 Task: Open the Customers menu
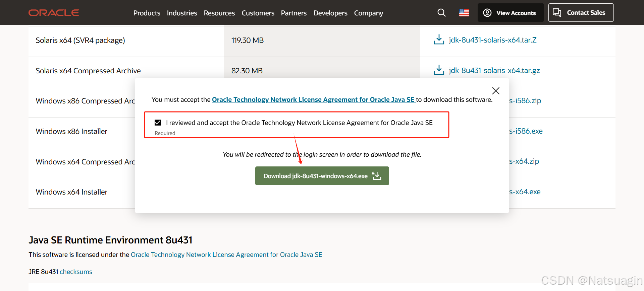tap(258, 13)
